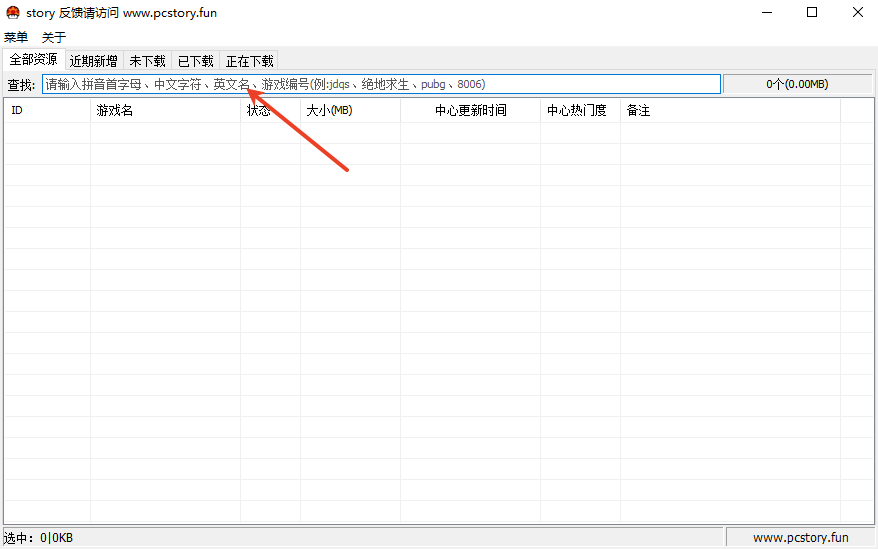
Task: Maximize the story window
Action: 812,12
